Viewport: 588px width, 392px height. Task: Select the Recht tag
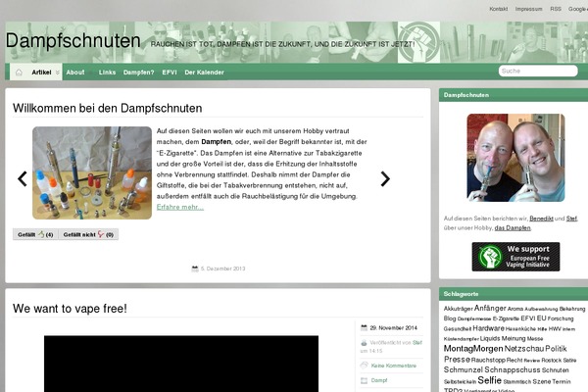coord(514,360)
